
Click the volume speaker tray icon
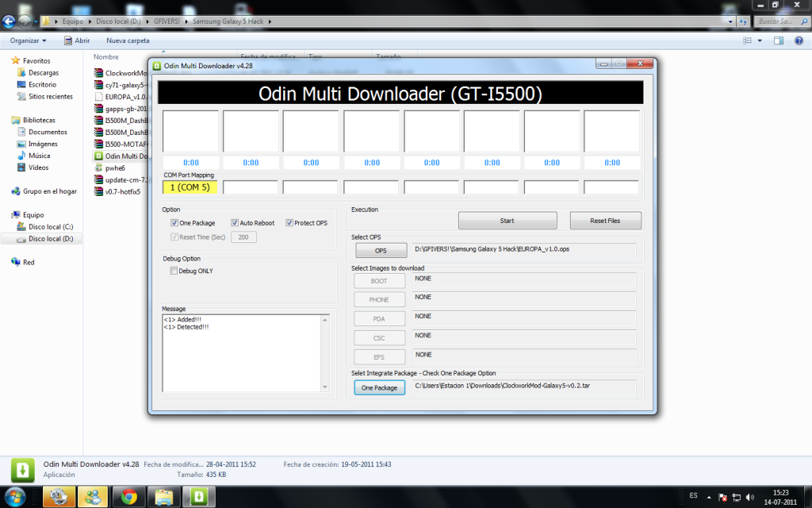click(750, 498)
